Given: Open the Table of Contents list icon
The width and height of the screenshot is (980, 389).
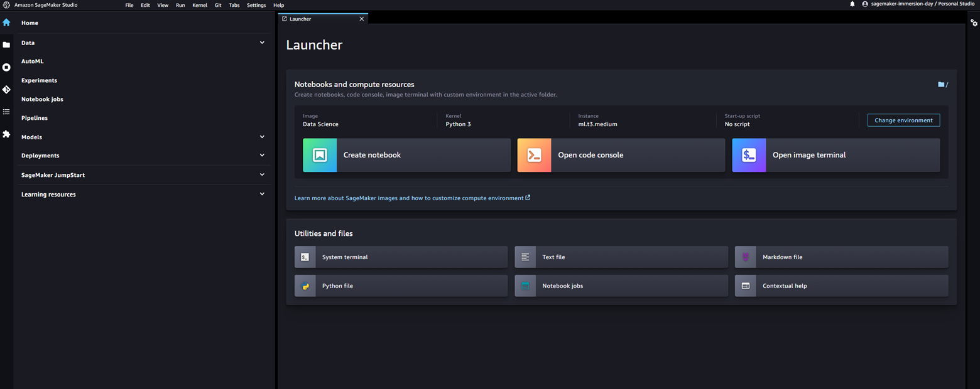Looking at the screenshot, I should point(6,112).
